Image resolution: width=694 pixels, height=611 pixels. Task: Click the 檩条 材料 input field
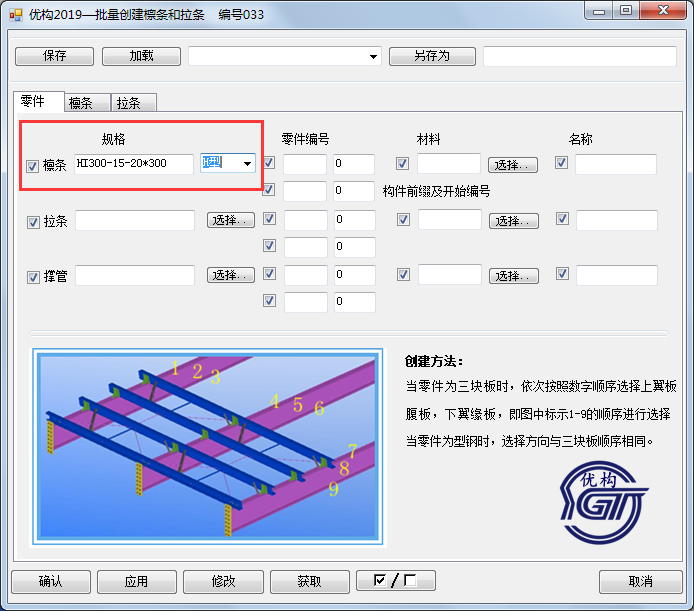point(449,163)
